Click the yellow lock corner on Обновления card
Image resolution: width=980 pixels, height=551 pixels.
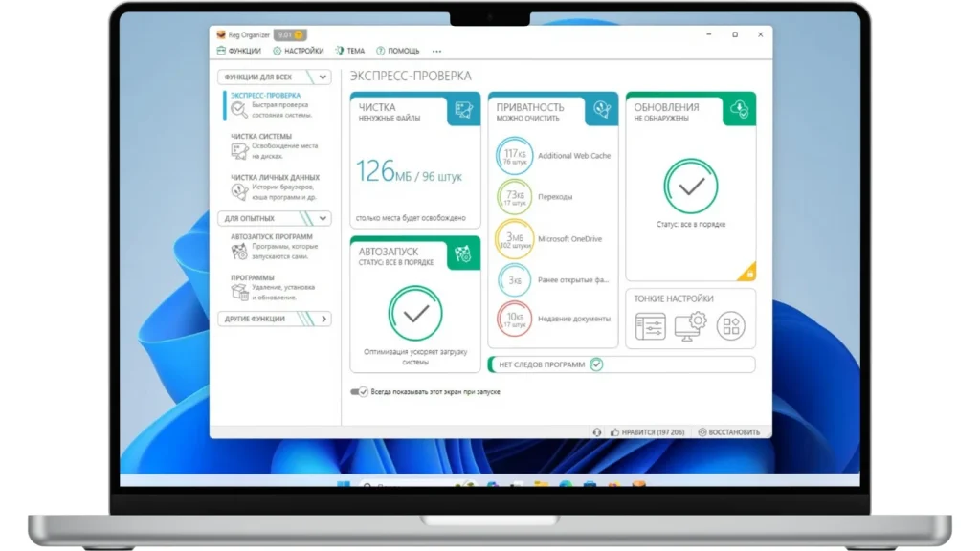(749, 274)
